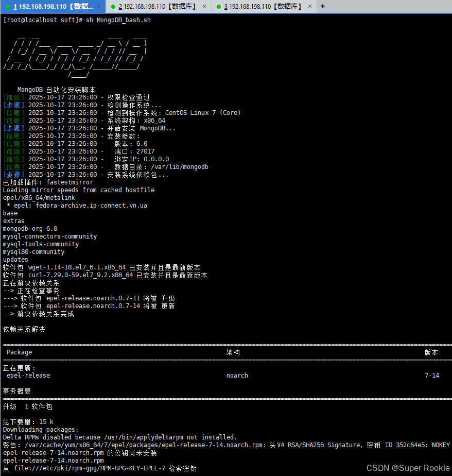Click 'curl-7.29.0-59.el7_9.2.x86_64' package line
Viewport: 452px width, 476px height.
click(105, 275)
